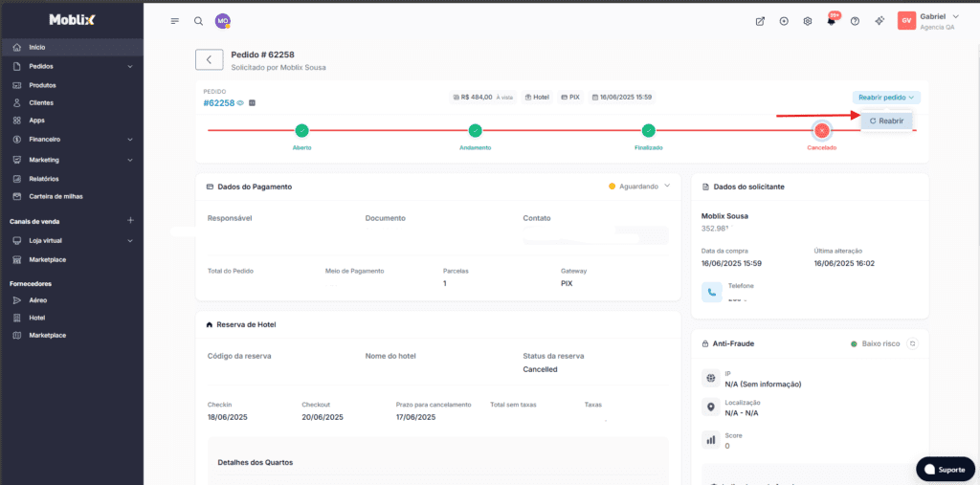Click the phone icon under Dados do solicitante
The image size is (980, 485).
(x=711, y=293)
